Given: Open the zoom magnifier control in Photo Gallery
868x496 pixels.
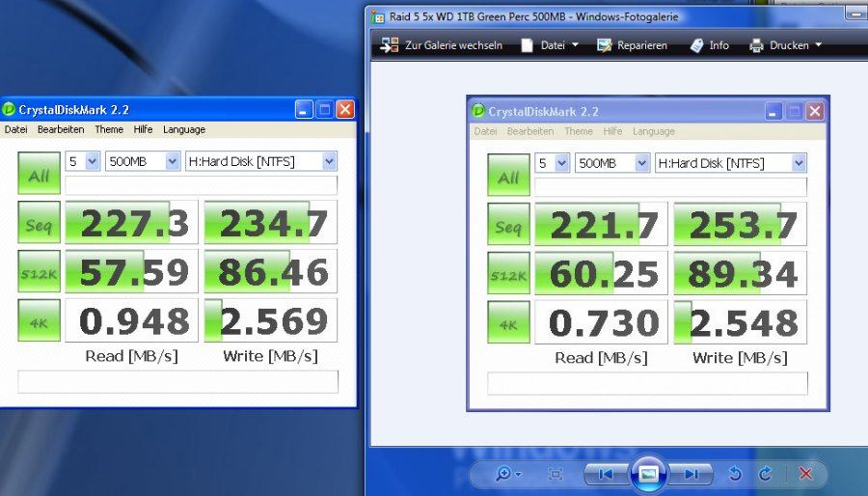Looking at the screenshot, I should [x=507, y=474].
